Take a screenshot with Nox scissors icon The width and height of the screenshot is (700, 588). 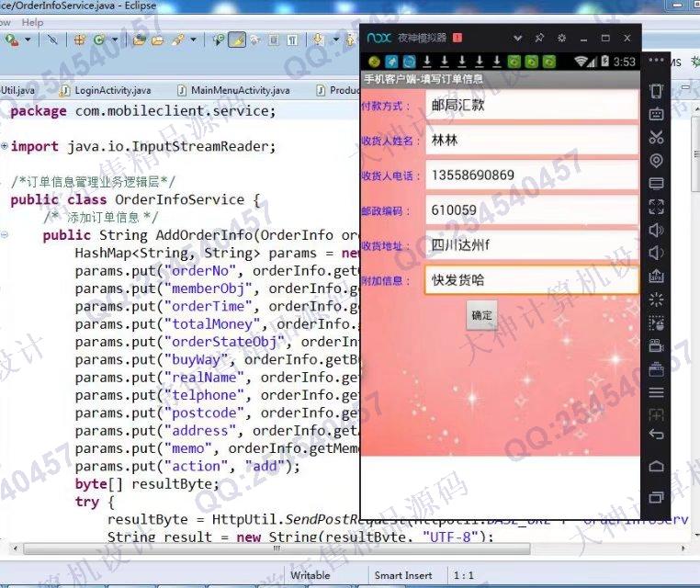click(x=656, y=137)
